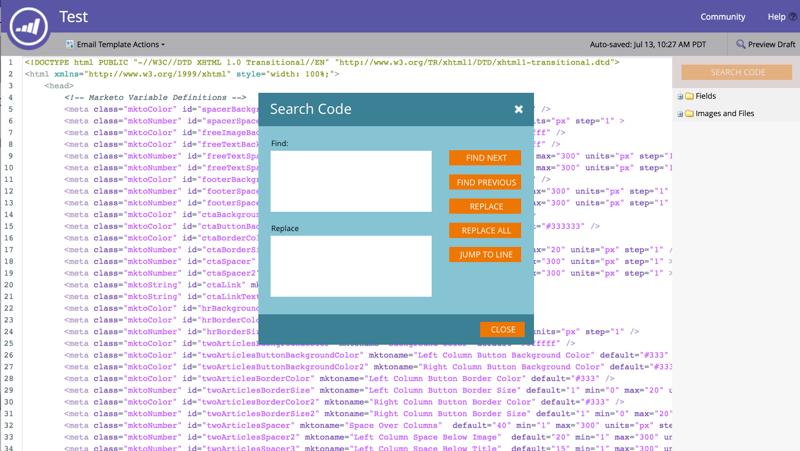Screen dimensions: 800x451
Task: Click the Email Template Actions icon
Action: click(70, 44)
